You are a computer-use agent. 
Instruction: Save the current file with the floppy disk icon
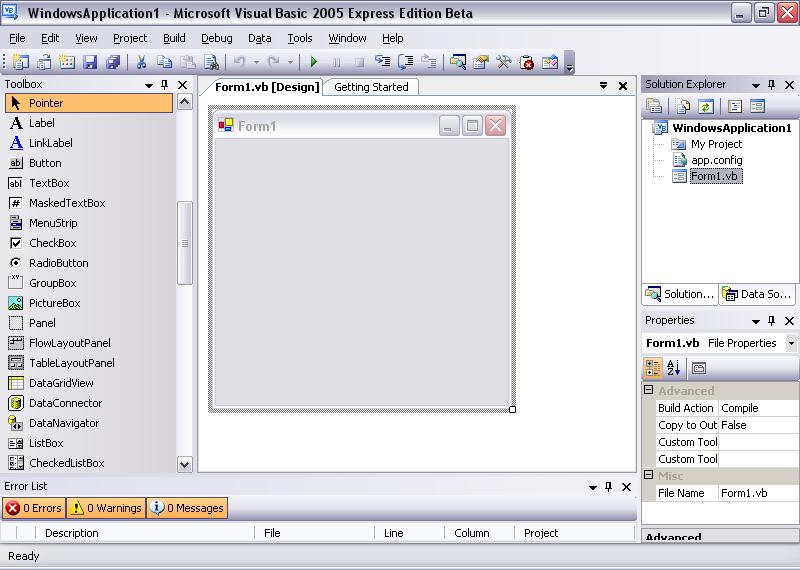tap(90, 62)
